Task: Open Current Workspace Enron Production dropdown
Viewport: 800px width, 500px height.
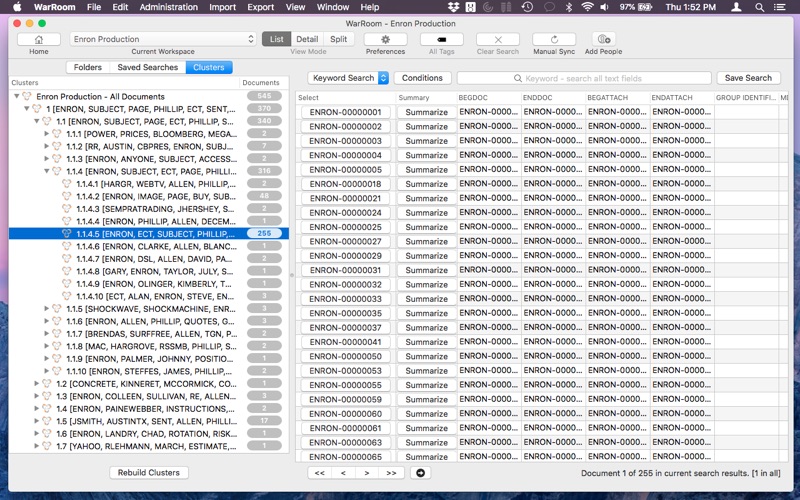Action: (x=163, y=39)
